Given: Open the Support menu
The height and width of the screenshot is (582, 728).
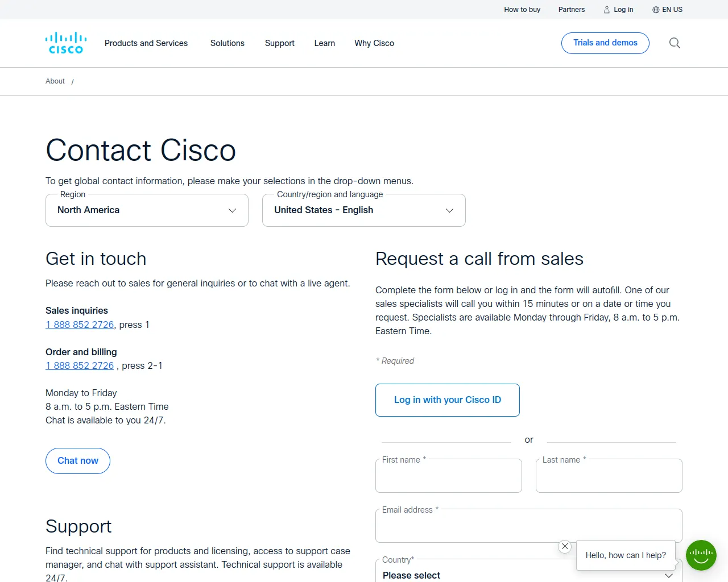Looking at the screenshot, I should tap(280, 43).
